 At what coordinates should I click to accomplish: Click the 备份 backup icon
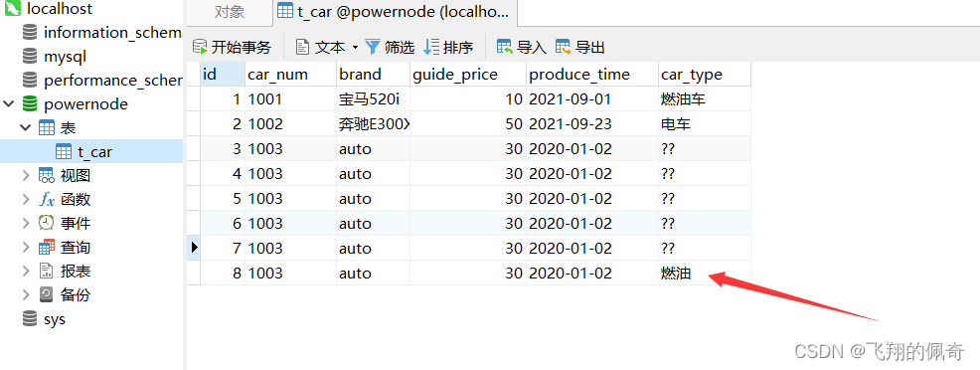coord(47,294)
